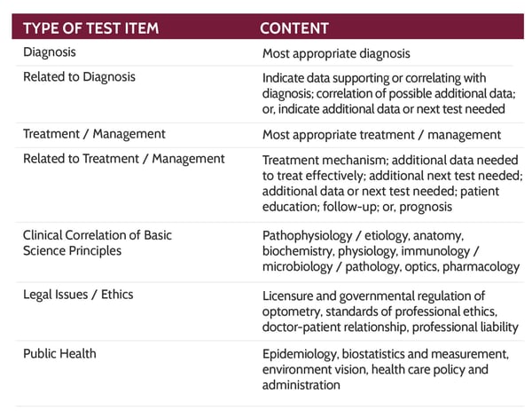Select Clinical Correlation of Basic Science Principles
532x418 pixels.
[x=98, y=243]
